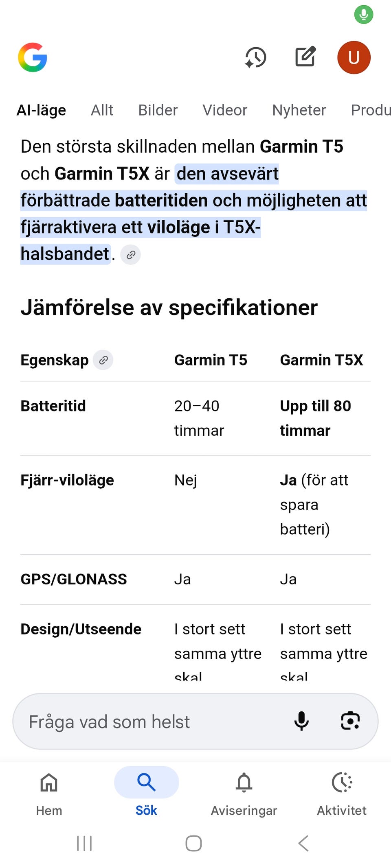Open the user profile avatar
This screenshot has width=391, height=868.
click(354, 57)
